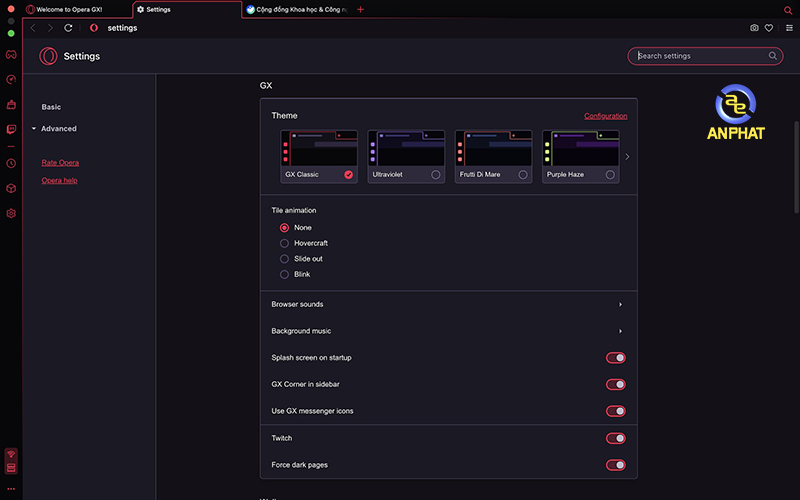This screenshot has width=800, height=500.
Task: Switch to the Welcome to Opera GX tab
Action: pyautogui.click(x=76, y=9)
